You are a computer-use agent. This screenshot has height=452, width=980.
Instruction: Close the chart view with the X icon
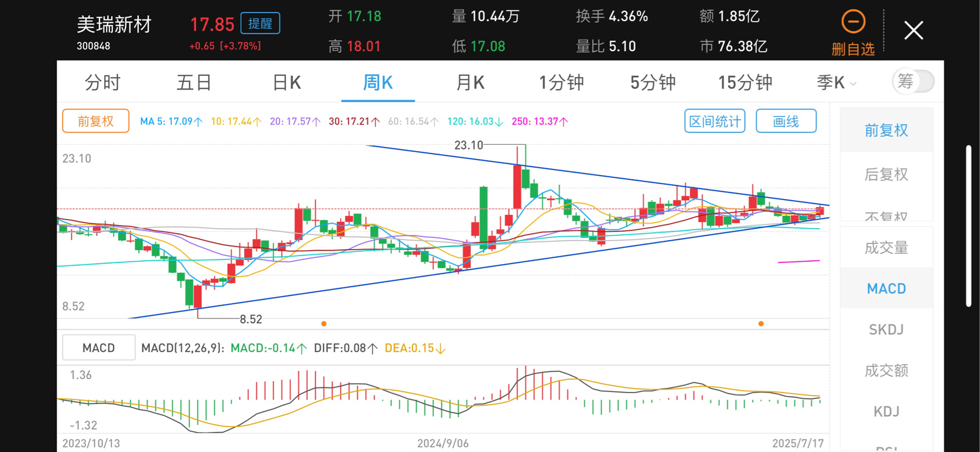point(913,30)
